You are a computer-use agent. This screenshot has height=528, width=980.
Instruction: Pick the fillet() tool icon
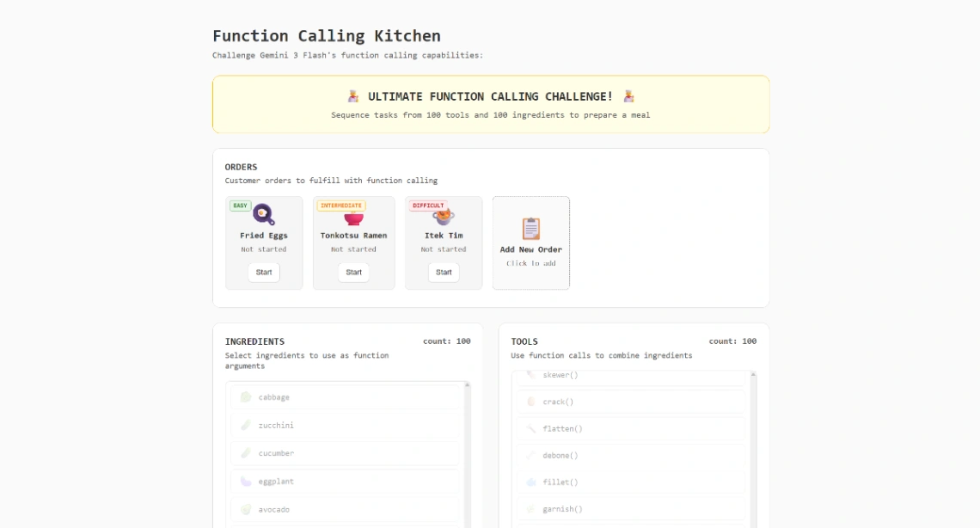coord(531,482)
